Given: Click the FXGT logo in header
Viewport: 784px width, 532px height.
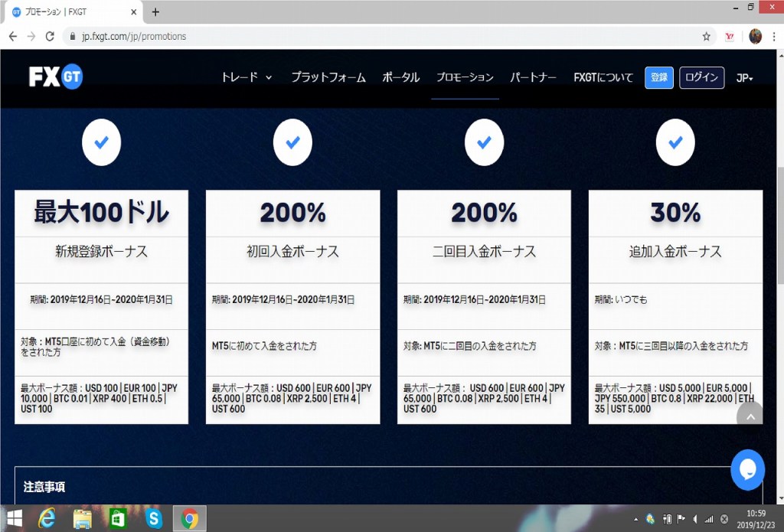Looking at the screenshot, I should click(x=56, y=77).
